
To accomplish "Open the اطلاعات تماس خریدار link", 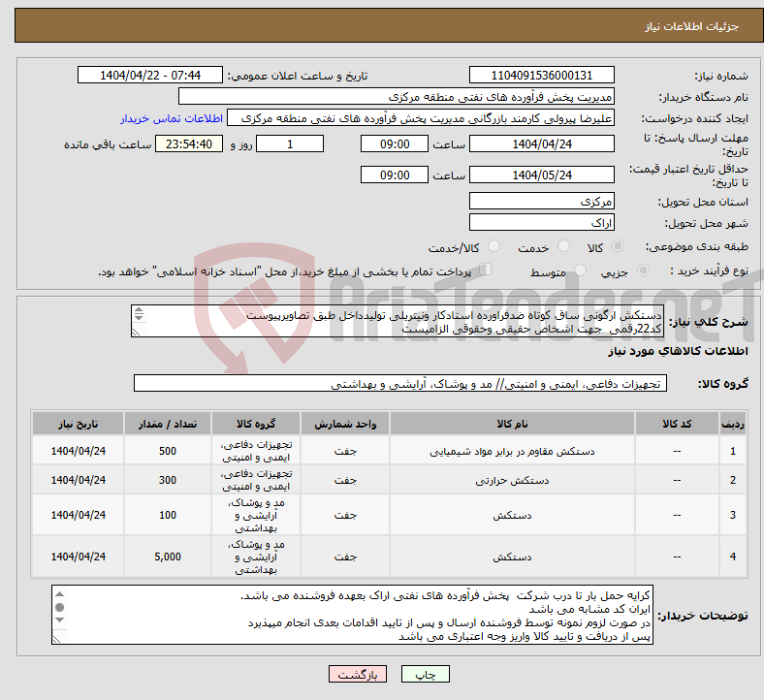I will (172, 118).
